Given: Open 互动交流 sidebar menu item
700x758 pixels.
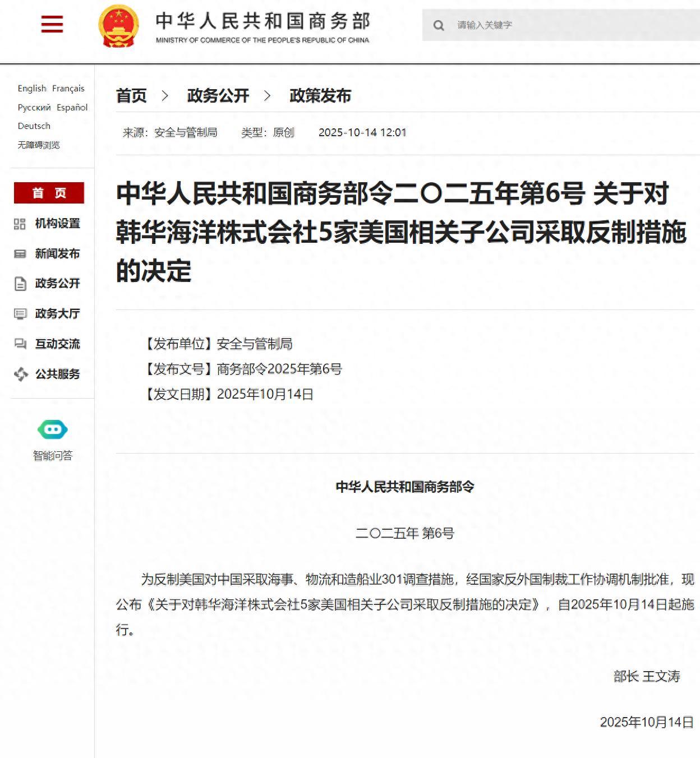Looking at the screenshot, I should 58,344.
